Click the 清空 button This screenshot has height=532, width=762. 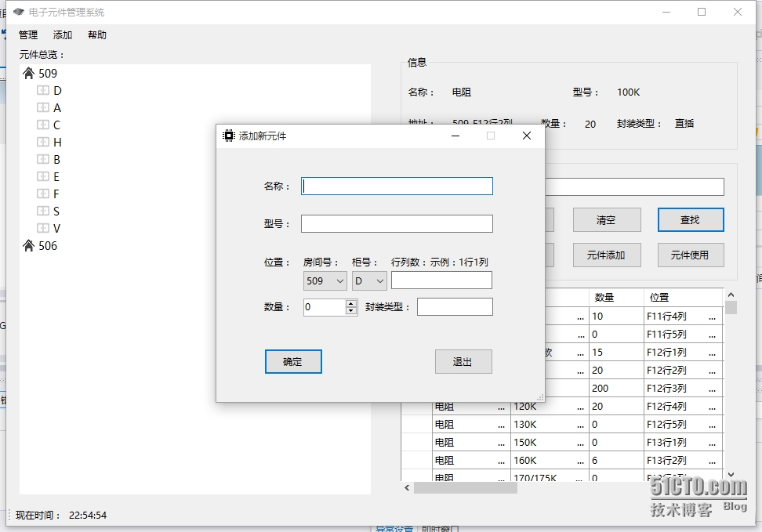pos(607,220)
